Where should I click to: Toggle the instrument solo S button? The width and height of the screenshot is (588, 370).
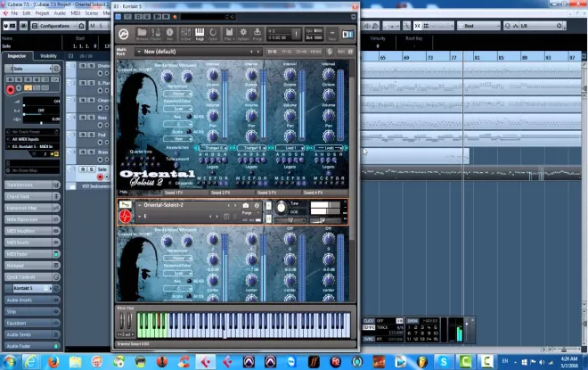268,206
